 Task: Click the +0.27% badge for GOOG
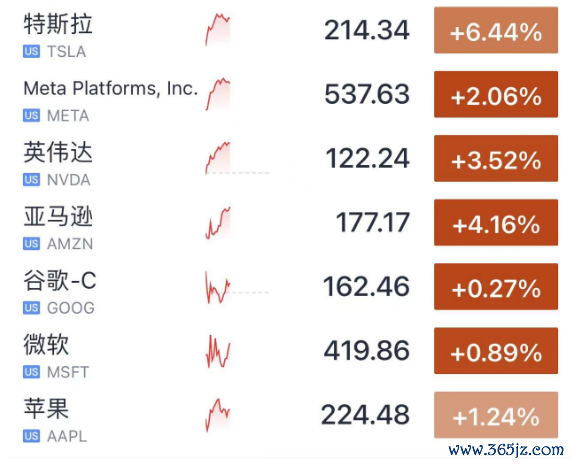(496, 287)
